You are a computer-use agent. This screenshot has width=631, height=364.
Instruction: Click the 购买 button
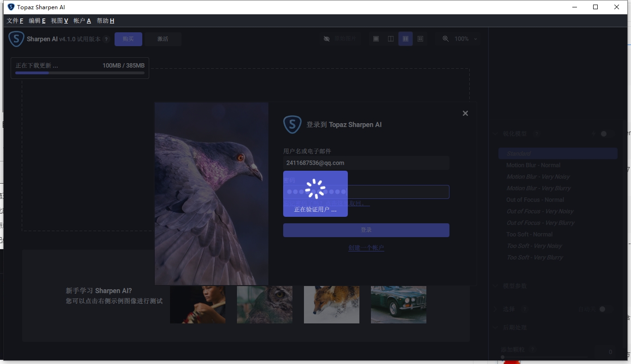[x=128, y=39]
